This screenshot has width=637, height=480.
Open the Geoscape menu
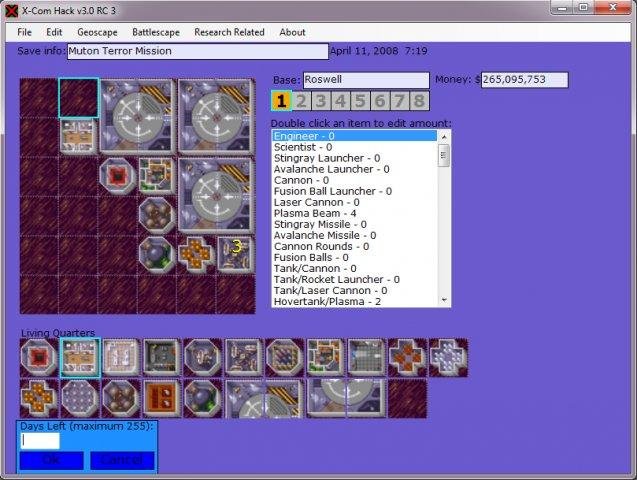[97, 32]
